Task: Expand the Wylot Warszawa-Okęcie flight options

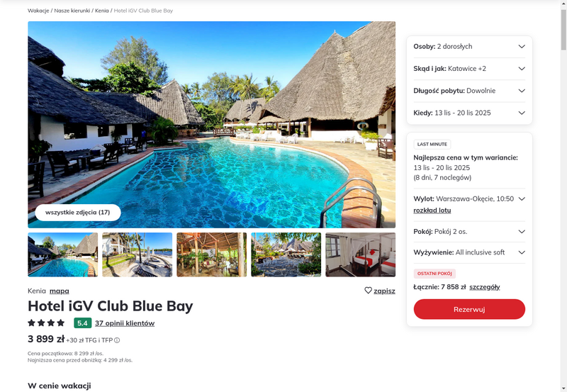Action: [522, 199]
